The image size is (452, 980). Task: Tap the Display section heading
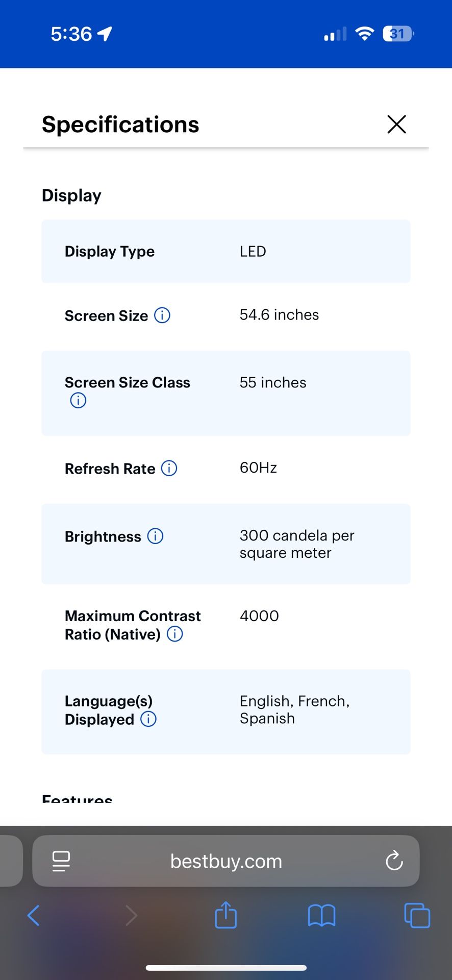(x=71, y=195)
